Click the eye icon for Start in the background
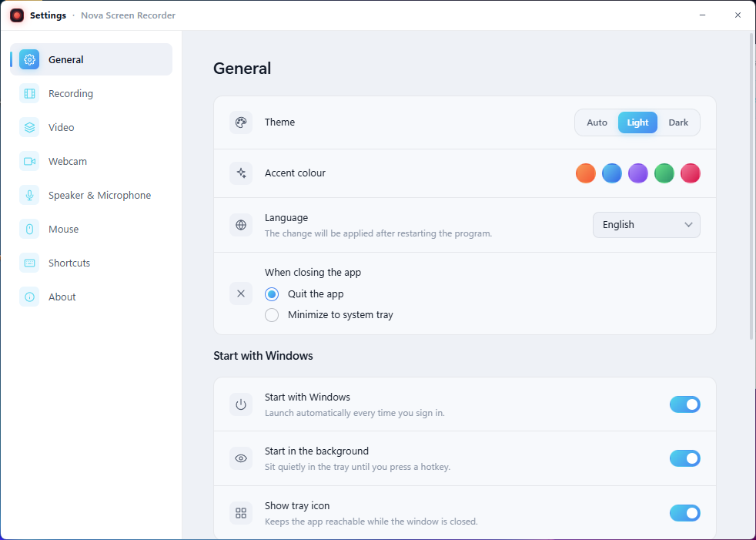756x540 pixels. (x=241, y=458)
